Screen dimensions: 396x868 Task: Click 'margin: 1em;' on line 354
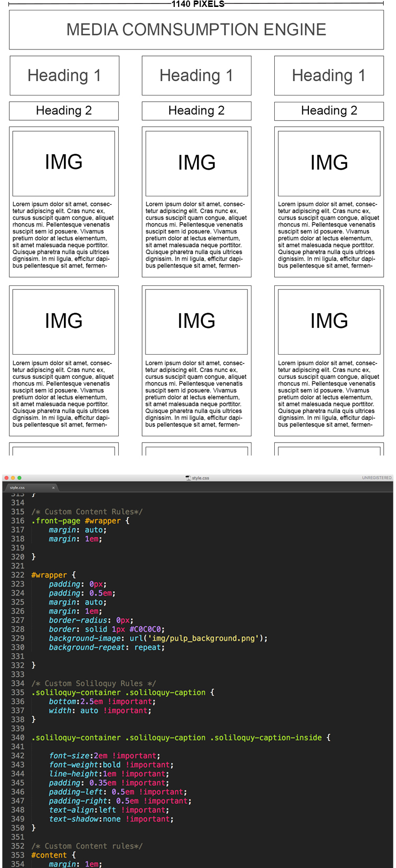(x=75, y=864)
